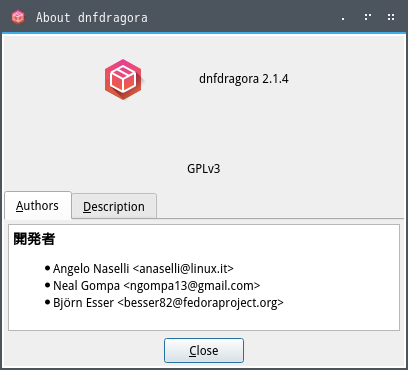This screenshot has height=370, width=408.
Task: Click the dnfdragora icon in the title bar
Action: [x=18, y=17]
